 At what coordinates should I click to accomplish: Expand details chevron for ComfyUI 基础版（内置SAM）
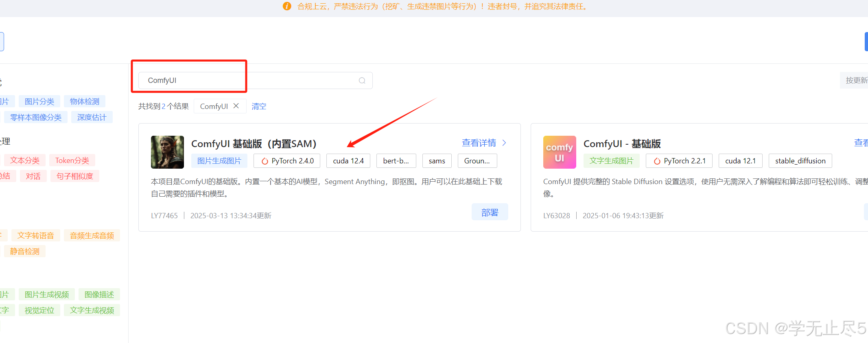point(504,143)
